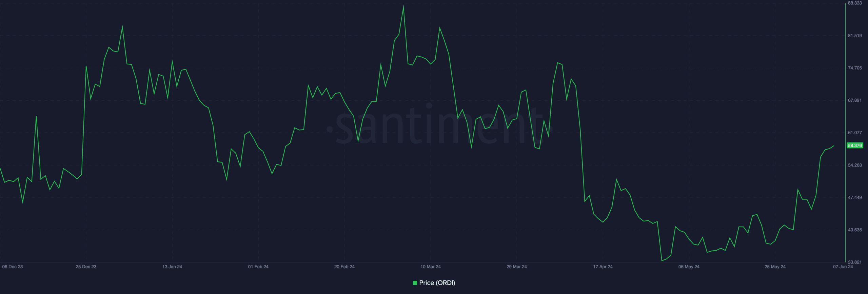Click the 67.891 y-axis value

(855, 100)
